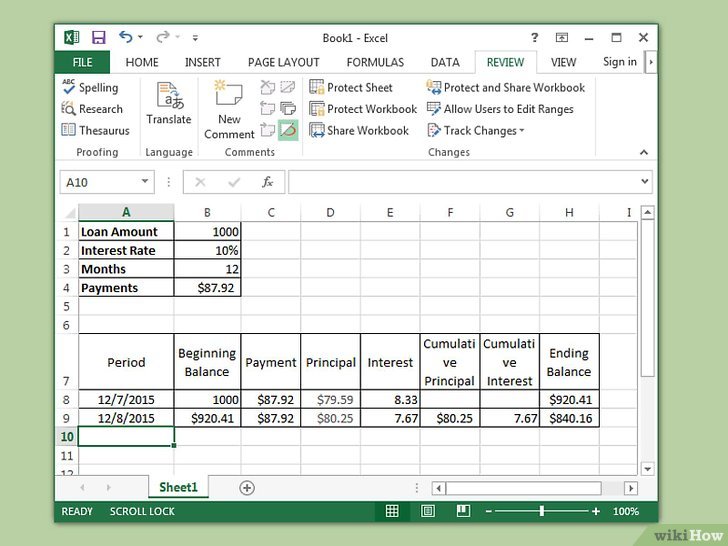Open Customize Quick Access Toolbar dropdown
728x546 pixels.
(195, 38)
